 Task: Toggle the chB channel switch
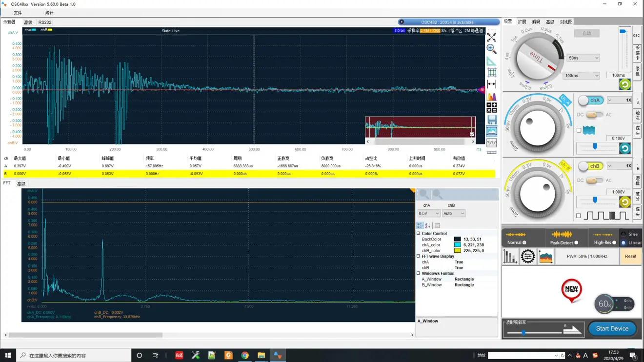590,166
